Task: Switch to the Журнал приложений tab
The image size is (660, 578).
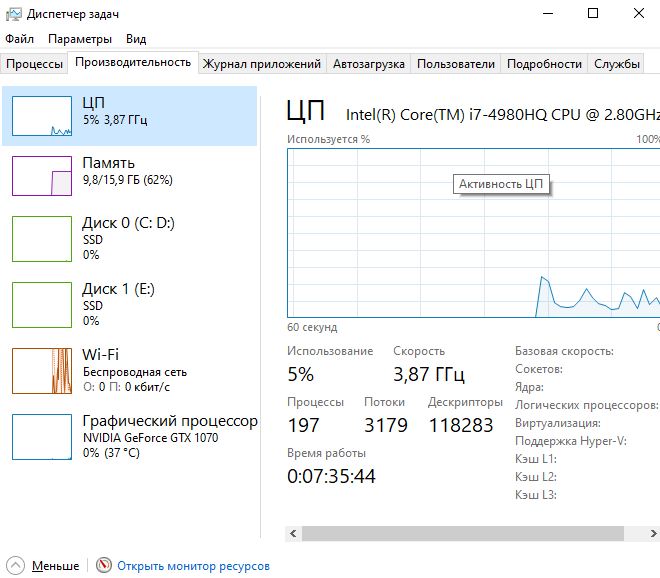Action: point(261,64)
